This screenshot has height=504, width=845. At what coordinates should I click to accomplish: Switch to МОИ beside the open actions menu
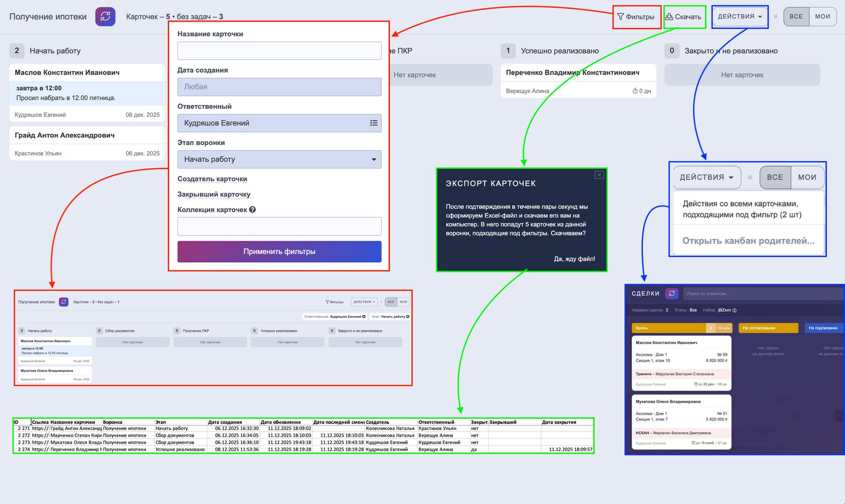point(807,177)
